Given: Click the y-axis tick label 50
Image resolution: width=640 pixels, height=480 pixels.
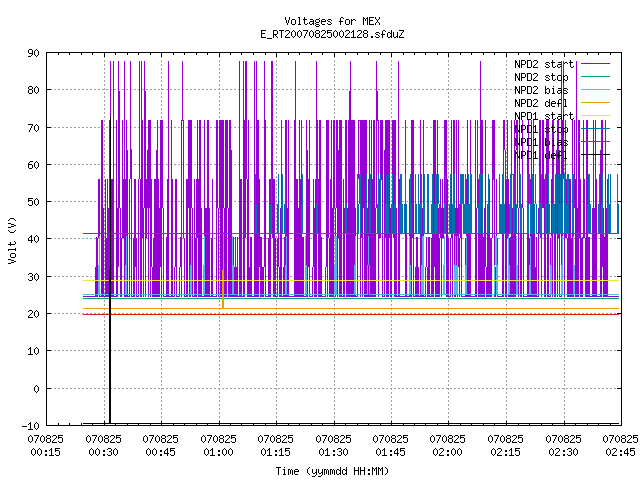Looking at the screenshot, I should [33, 202].
